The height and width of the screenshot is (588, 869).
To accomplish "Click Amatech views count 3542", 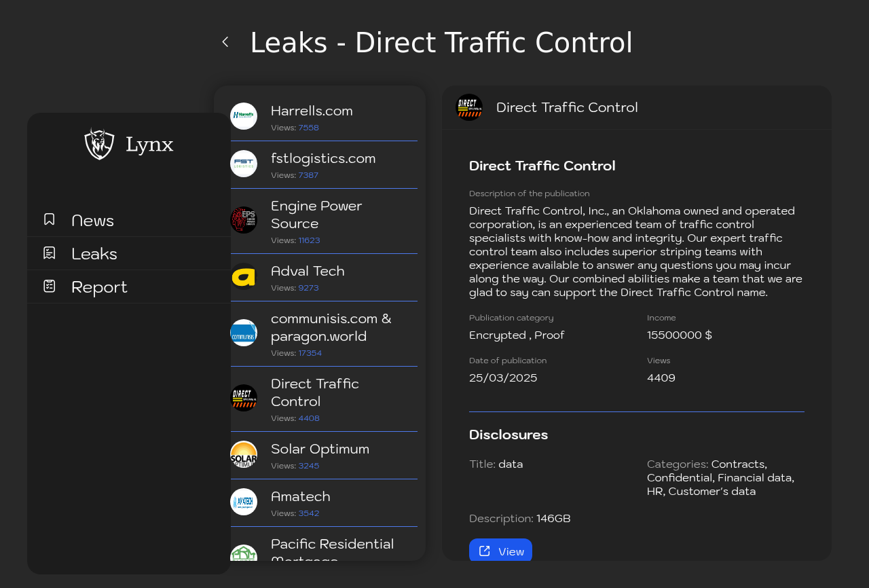I will (x=309, y=513).
